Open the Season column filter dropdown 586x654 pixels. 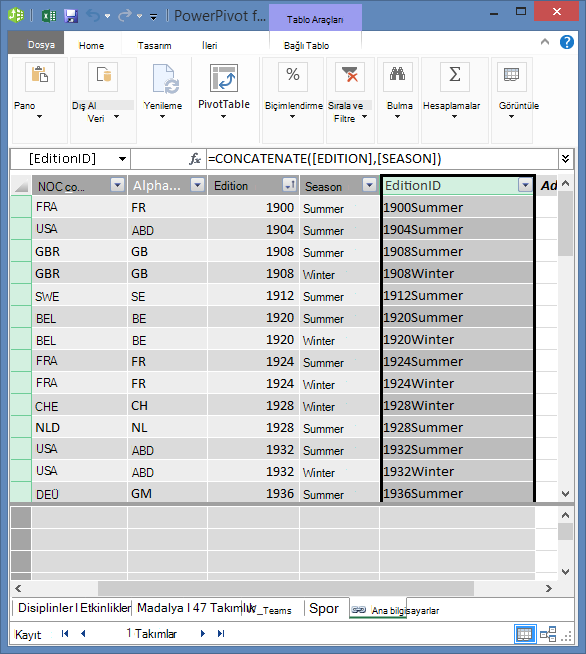[x=369, y=185]
